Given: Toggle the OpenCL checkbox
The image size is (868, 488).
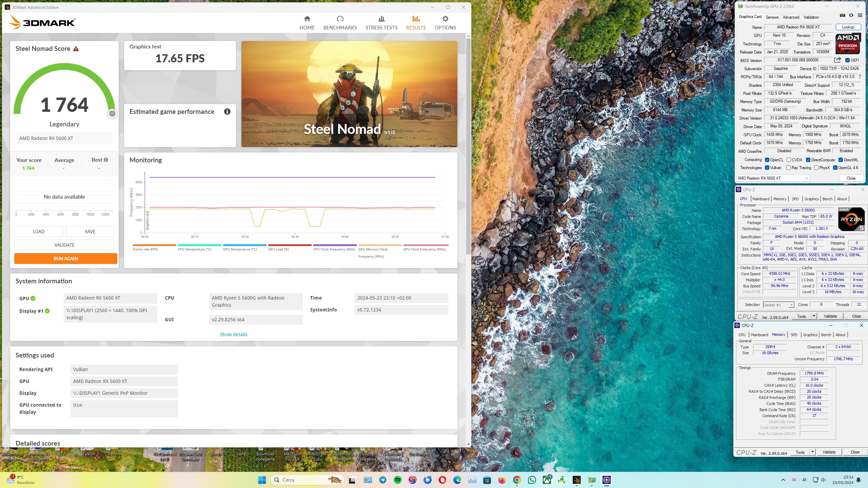Looking at the screenshot, I should (767, 160).
